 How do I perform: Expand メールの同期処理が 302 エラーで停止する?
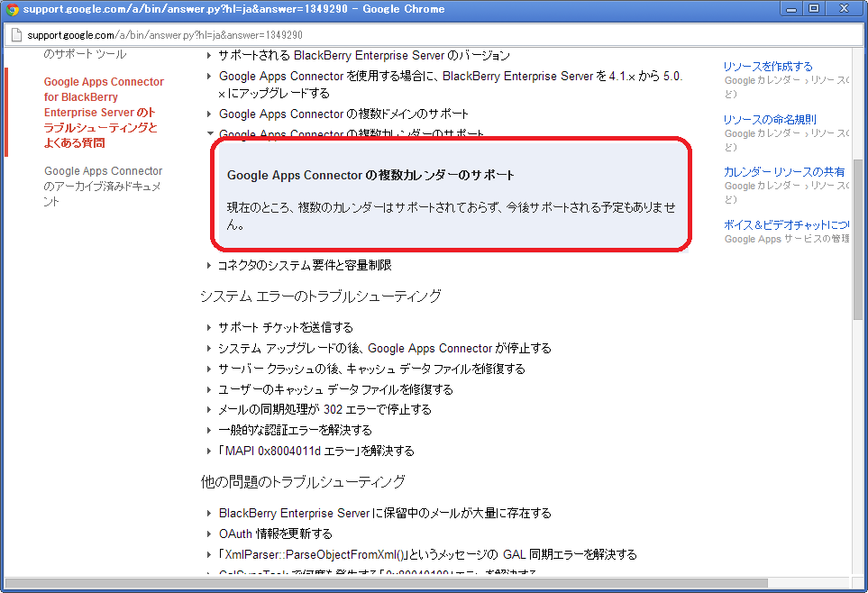pos(324,410)
